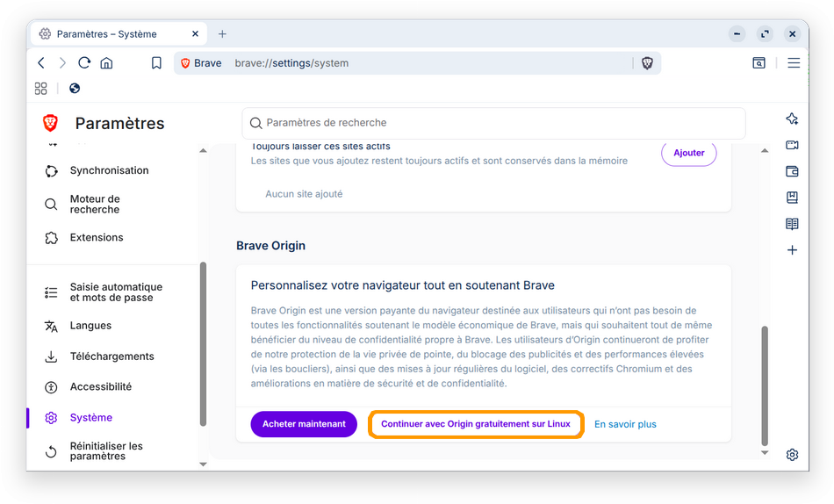The height and width of the screenshot is (504, 834).
Task: Click Continuer avec Origin gratuitement sur Linux
Action: tap(476, 424)
